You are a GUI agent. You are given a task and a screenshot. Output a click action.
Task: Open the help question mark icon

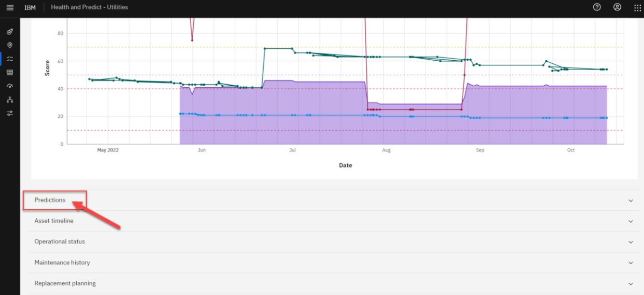[597, 7]
